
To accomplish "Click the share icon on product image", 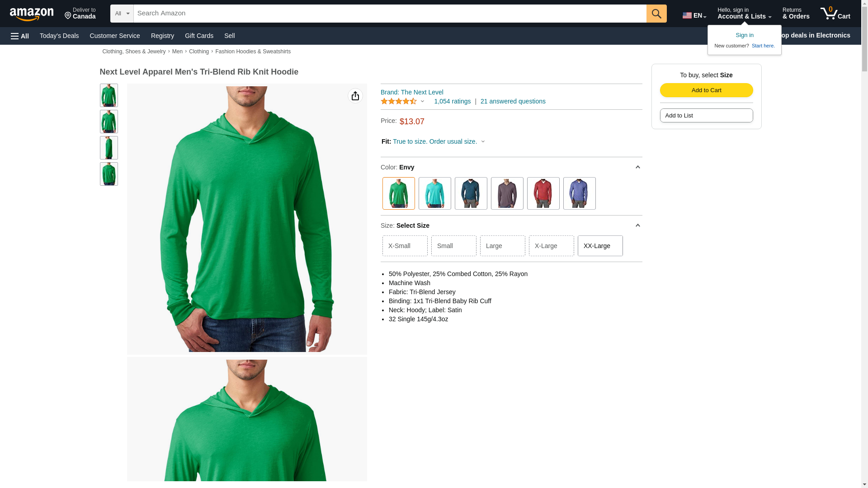I will point(355,96).
